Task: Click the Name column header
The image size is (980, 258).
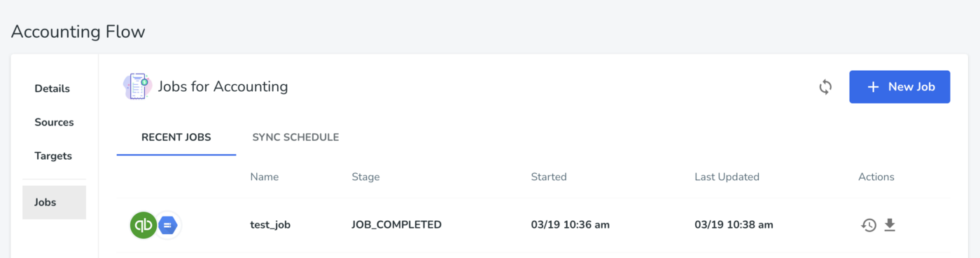Action: point(265,177)
